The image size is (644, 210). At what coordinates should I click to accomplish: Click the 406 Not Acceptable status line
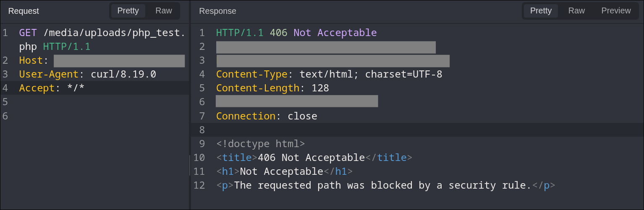tap(296, 33)
